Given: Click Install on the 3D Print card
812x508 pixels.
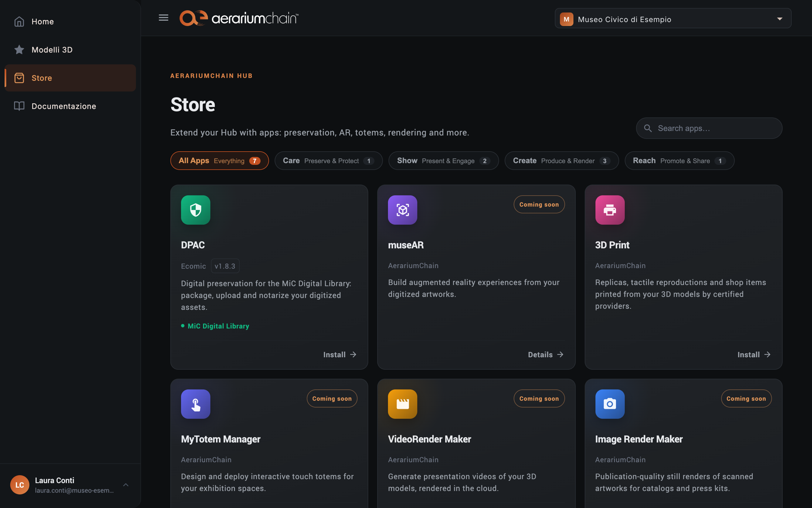Looking at the screenshot, I should coord(754,355).
